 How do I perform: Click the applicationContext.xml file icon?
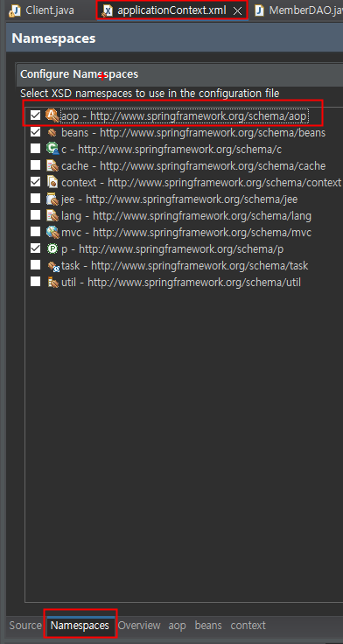click(x=108, y=10)
